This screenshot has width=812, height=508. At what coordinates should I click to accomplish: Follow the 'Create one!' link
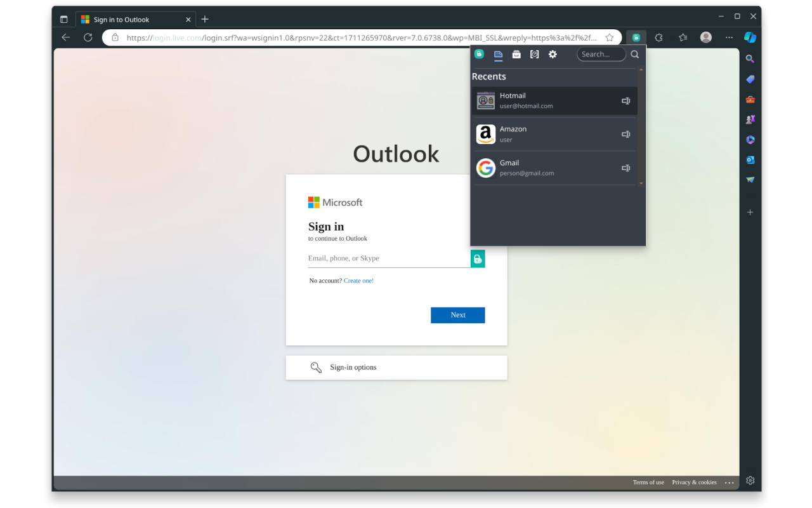pyautogui.click(x=358, y=281)
